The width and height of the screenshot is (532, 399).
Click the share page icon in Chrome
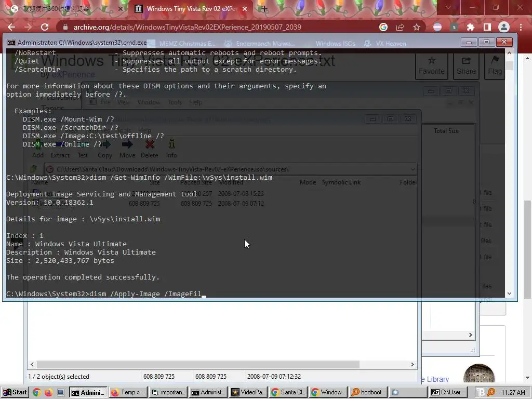coord(400,27)
